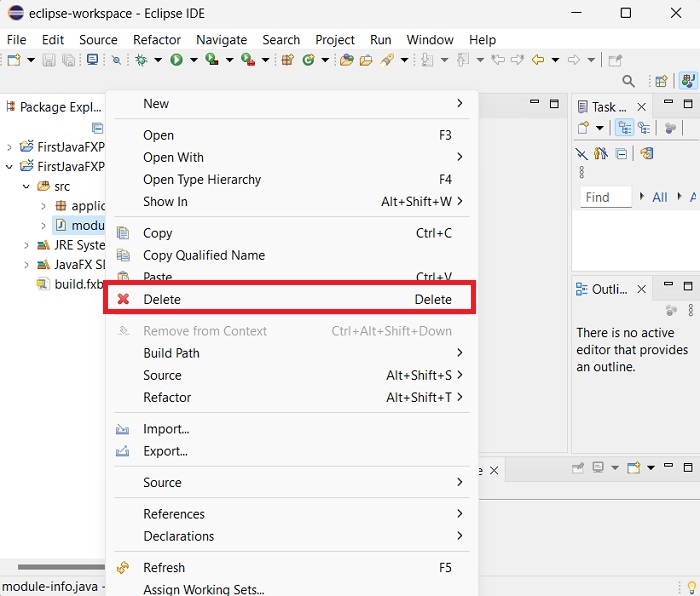Toggle Scheduled presentation in Task List

pos(644,128)
